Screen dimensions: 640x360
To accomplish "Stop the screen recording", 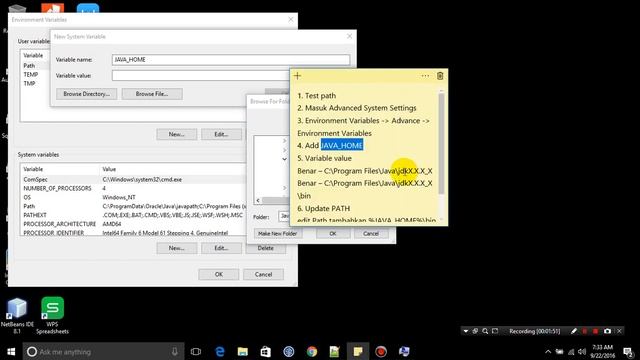I will tap(596, 331).
